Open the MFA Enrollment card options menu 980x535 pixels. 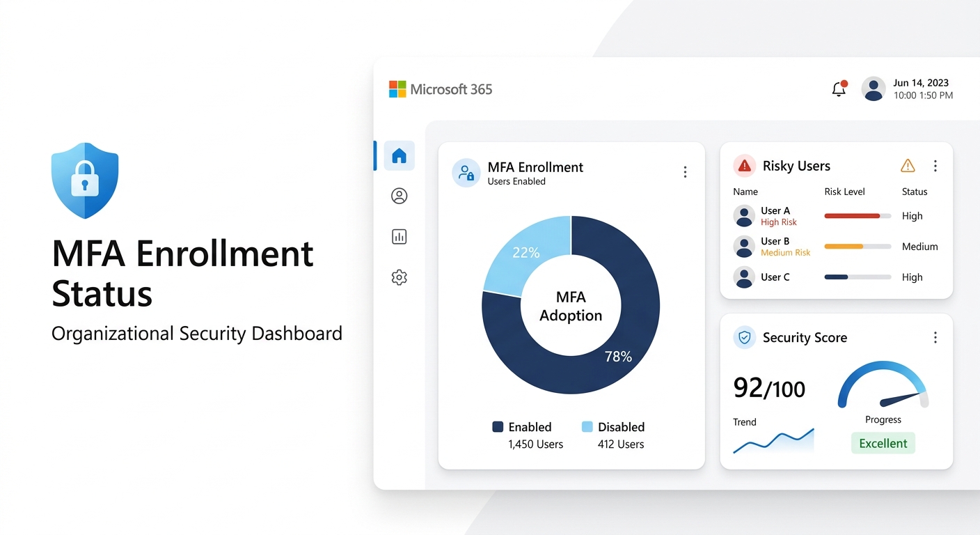point(685,172)
